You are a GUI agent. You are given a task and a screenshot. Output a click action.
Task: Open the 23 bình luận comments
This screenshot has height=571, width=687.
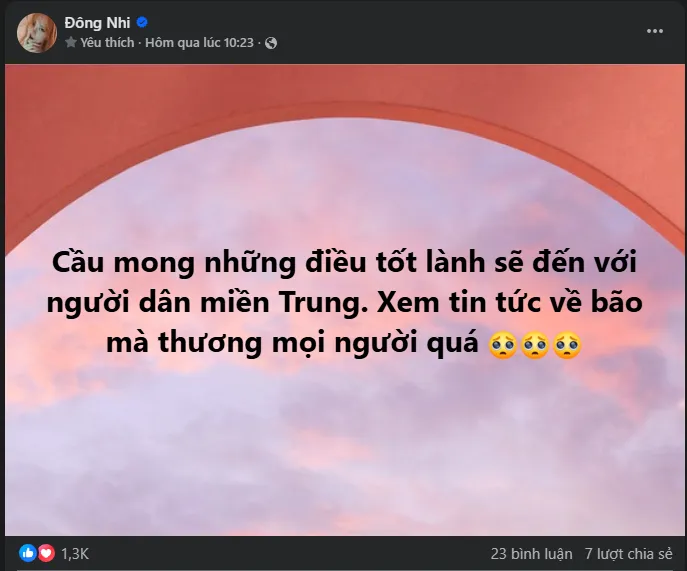coord(531,554)
